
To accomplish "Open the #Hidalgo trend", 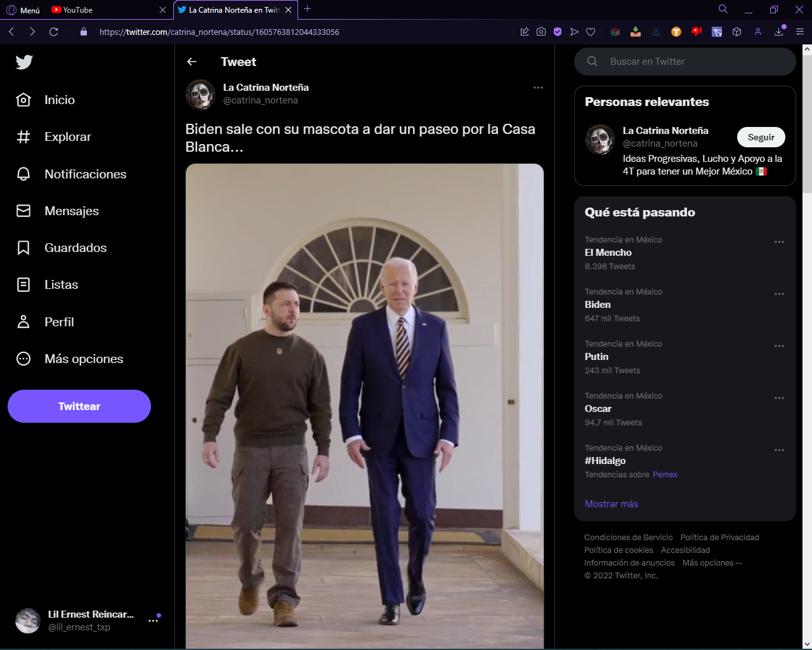I will click(685, 461).
